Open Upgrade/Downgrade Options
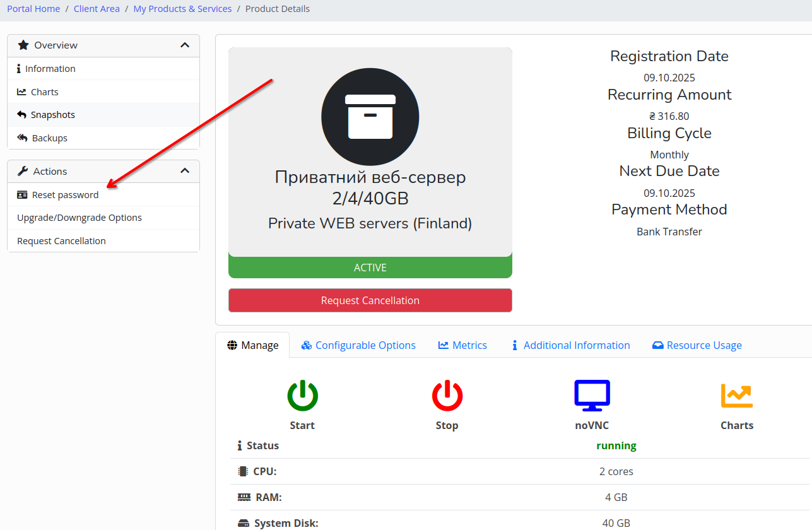 (79, 217)
